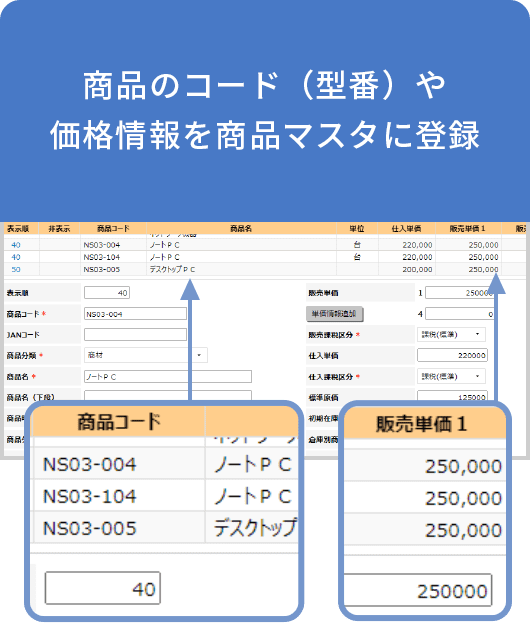The image size is (530, 623).
Task: Open the row link 40 for NS03-104
Action: pyautogui.click(x=16, y=257)
